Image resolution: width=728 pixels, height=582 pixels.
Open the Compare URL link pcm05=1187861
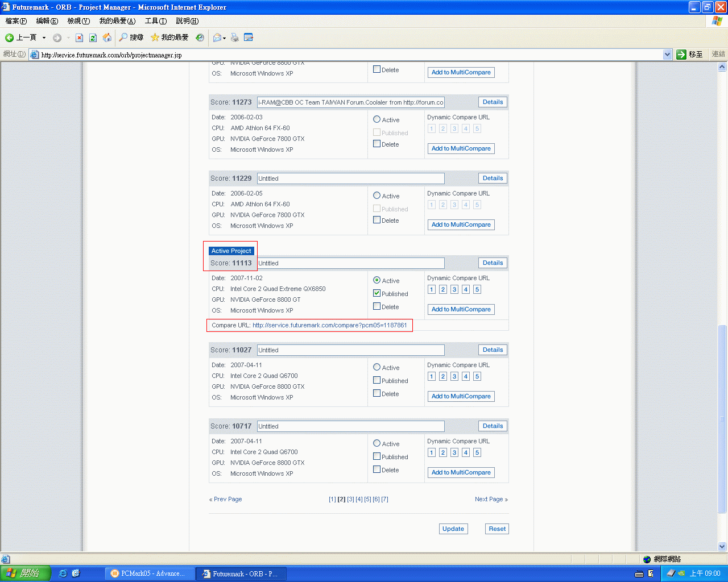coord(330,325)
